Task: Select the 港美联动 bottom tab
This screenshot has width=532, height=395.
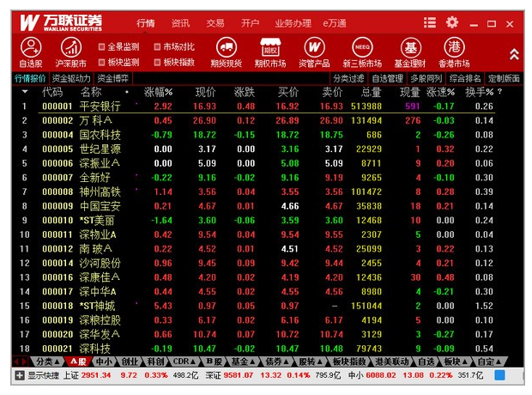Action: tap(392, 362)
